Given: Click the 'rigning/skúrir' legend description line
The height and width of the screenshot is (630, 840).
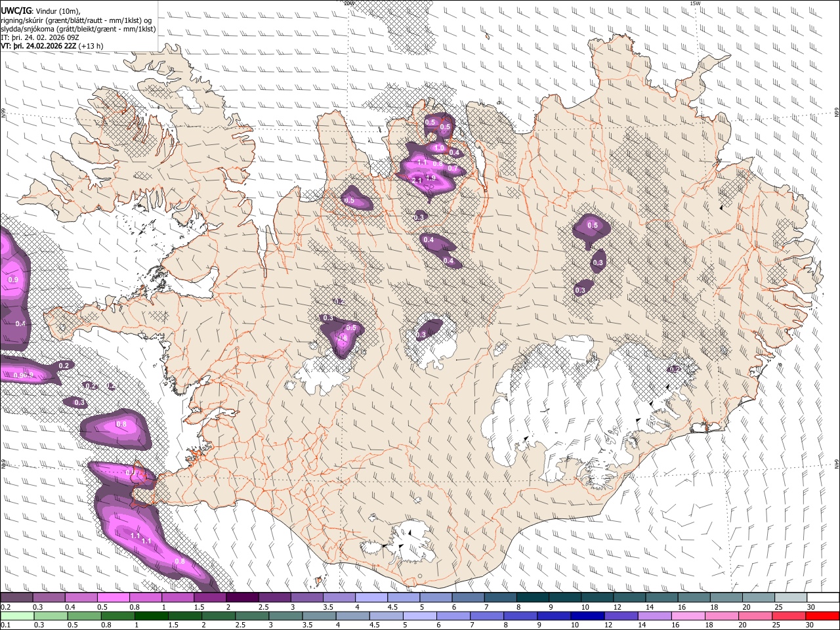Looking at the screenshot, I should [x=77, y=20].
